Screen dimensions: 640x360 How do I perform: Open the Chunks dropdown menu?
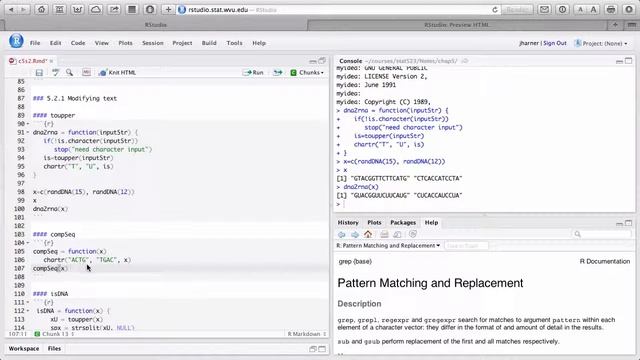307,73
